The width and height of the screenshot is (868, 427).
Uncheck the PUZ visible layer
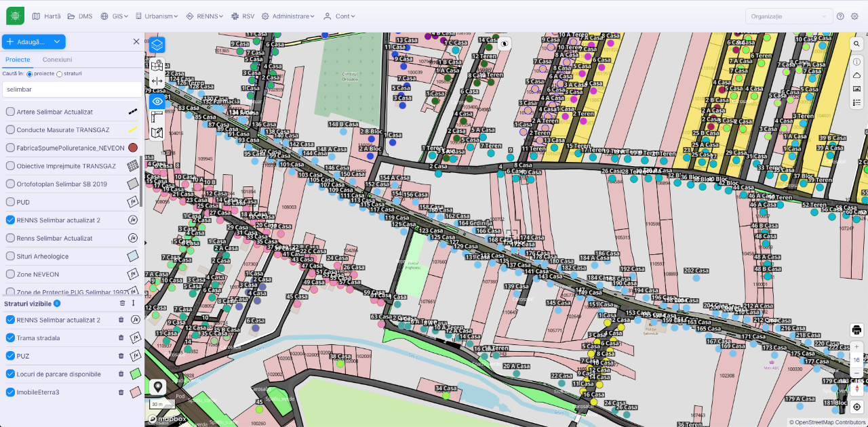pos(10,356)
